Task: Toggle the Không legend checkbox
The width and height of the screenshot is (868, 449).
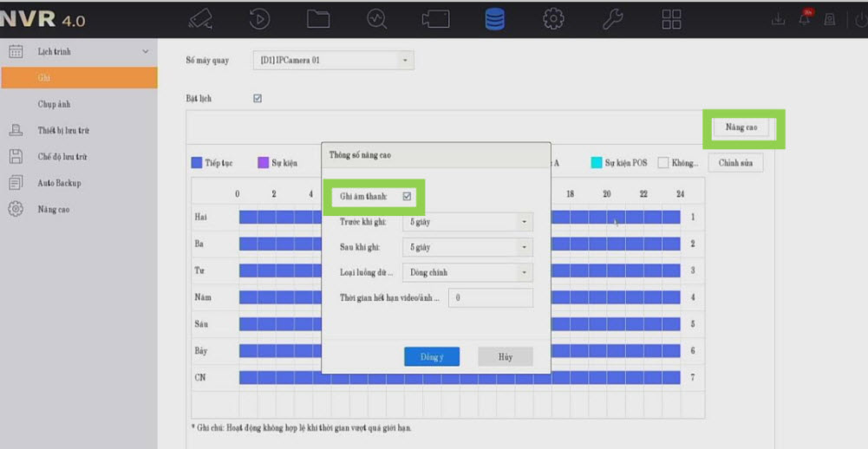Action: click(x=662, y=163)
